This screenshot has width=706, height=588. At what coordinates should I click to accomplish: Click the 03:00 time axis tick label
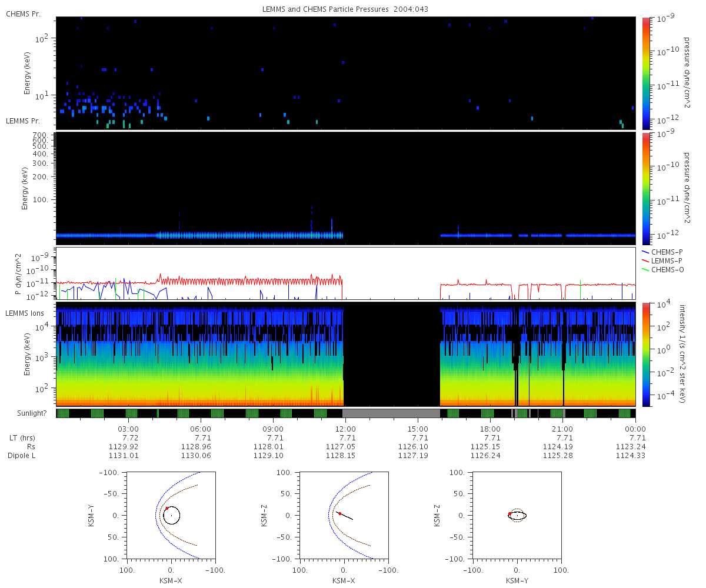pos(128,429)
